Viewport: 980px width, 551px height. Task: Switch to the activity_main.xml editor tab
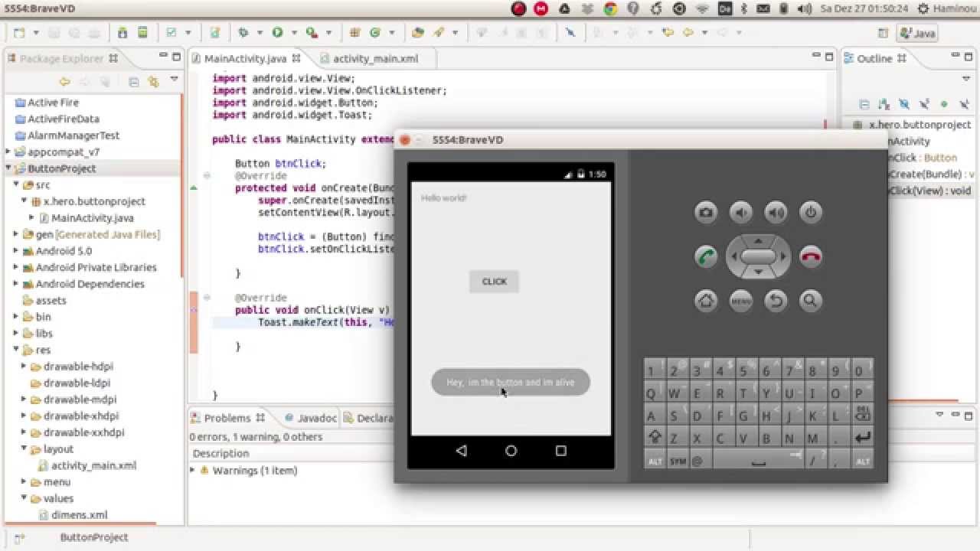click(x=375, y=58)
